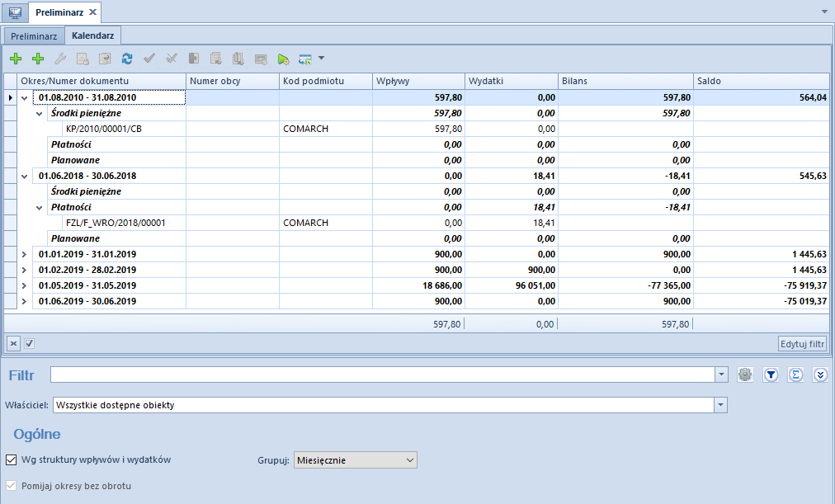Click the crossed-out checkmark toolbar icon
The image size is (835, 504).
tap(172, 59)
